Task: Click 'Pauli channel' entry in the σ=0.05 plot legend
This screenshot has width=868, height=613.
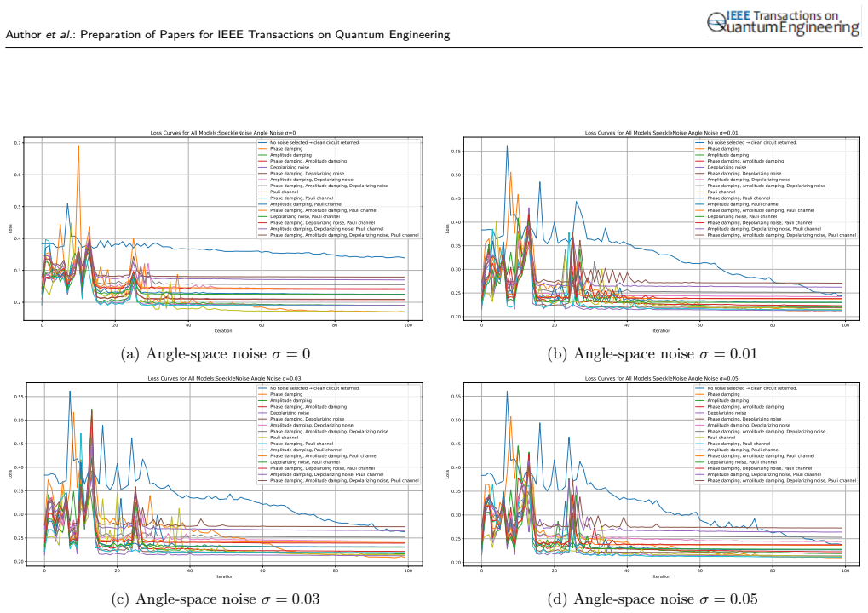Action: coord(721,438)
